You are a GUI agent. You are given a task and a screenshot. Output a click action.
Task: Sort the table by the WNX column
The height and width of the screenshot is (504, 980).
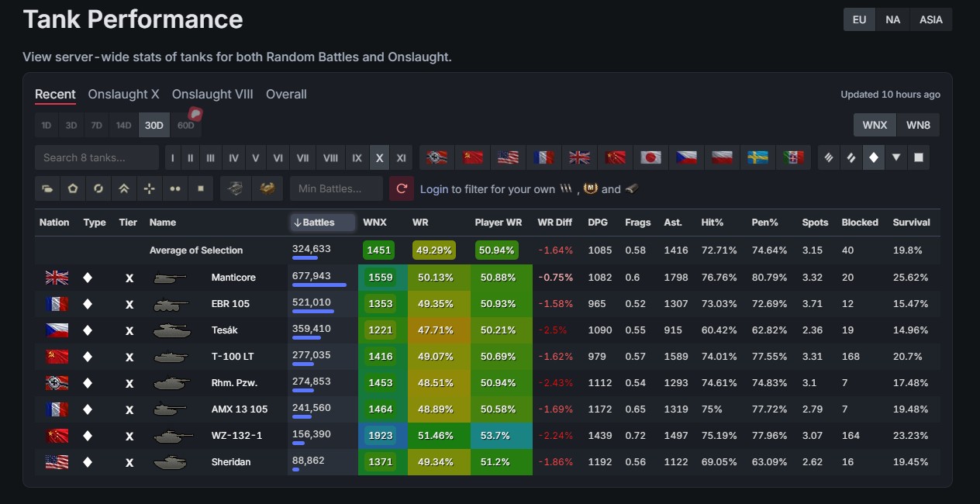(x=374, y=223)
